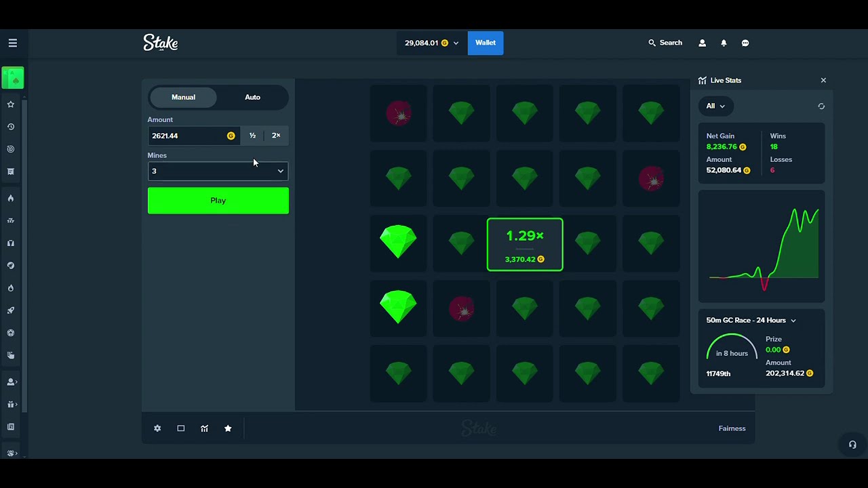The height and width of the screenshot is (488, 868).
Task: Open the support headset icon at bottom right
Action: point(852,445)
